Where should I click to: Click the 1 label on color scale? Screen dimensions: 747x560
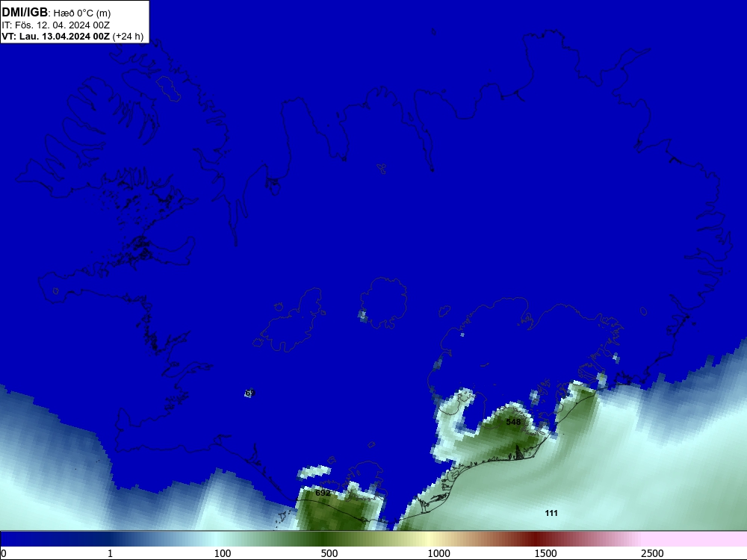[110, 553]
